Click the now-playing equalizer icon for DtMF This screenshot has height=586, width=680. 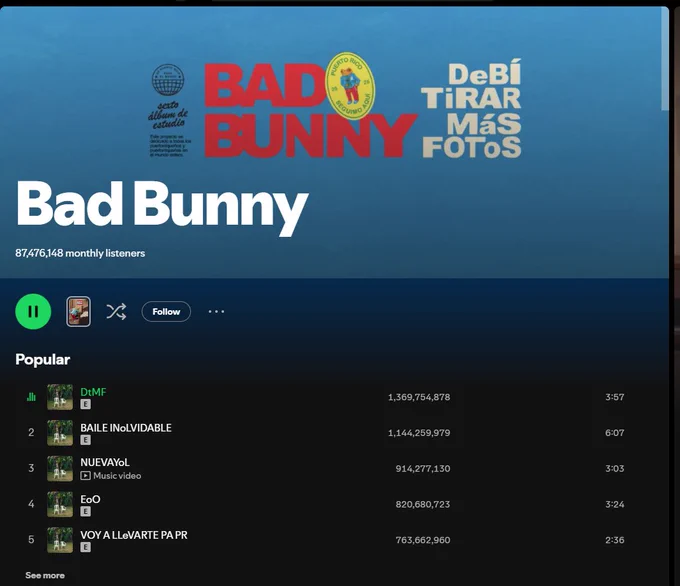(x=31, y=397)
